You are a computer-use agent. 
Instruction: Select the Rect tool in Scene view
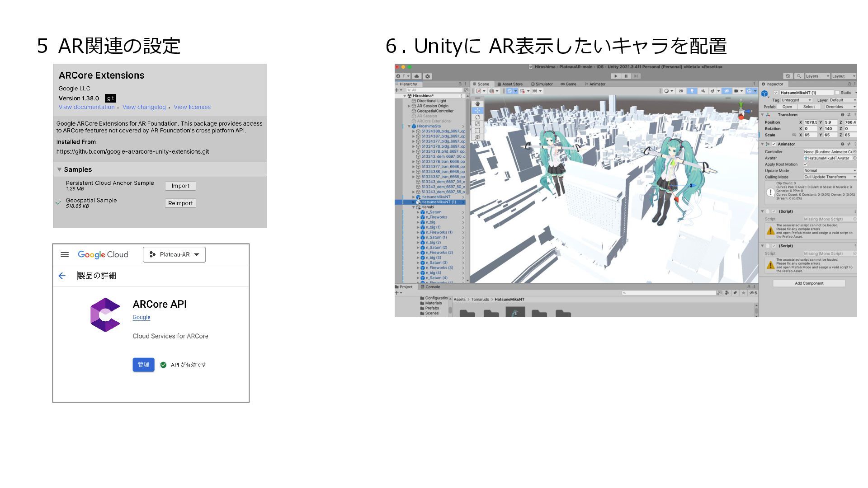tap(477, 131)
